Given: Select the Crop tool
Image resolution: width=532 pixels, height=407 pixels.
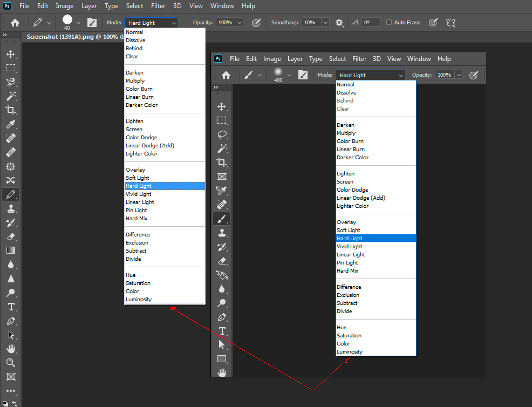Looking at the screenshot, I should pyautogui.click(x=11, y=110).
